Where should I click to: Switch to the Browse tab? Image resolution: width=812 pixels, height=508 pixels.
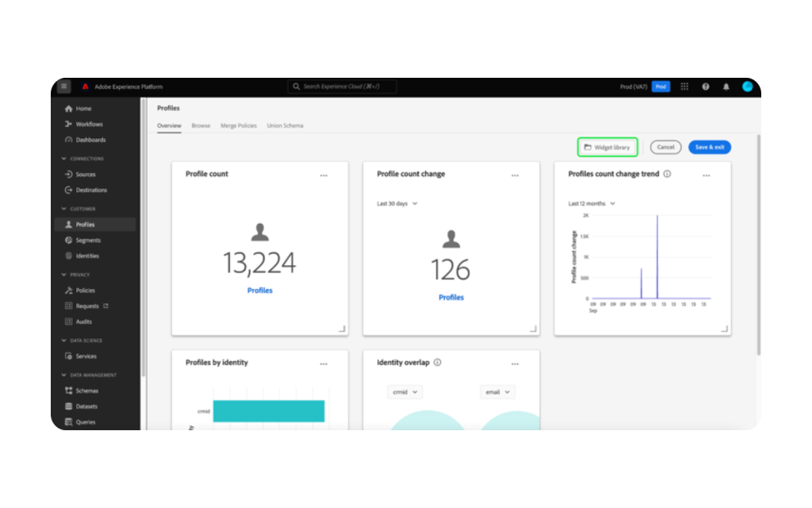[x=201, y=126]
